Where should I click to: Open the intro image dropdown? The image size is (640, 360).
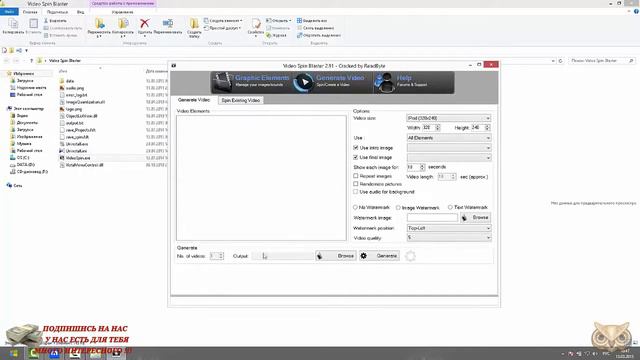pyautogui.click(x=449, y=147)
